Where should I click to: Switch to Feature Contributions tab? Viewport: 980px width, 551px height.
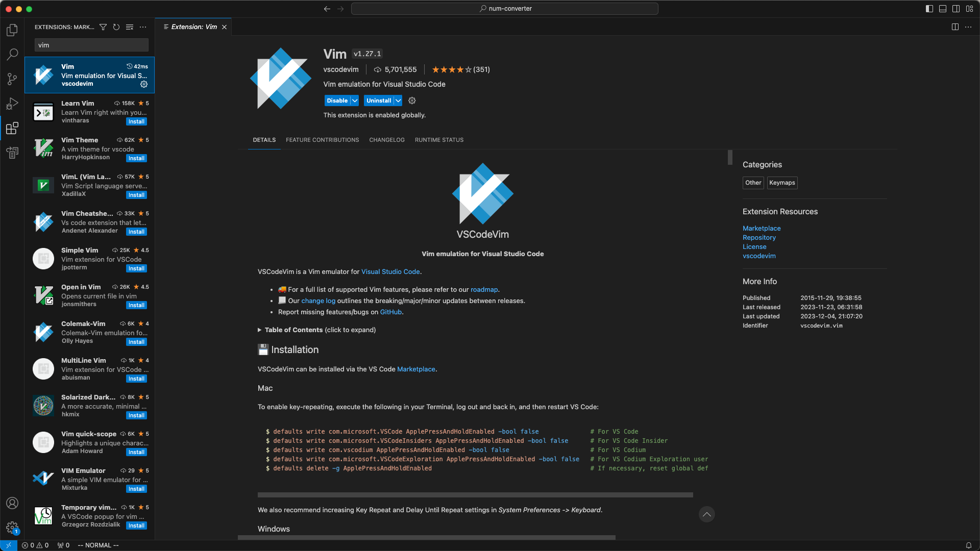tap(322, 140)
